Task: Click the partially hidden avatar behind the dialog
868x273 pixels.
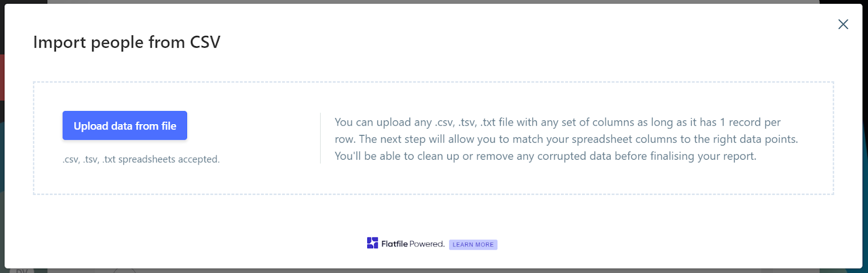Action: [22, 270]
